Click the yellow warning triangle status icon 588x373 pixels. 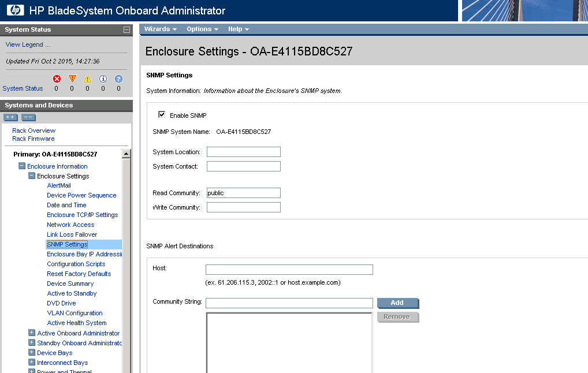[87, 79]
